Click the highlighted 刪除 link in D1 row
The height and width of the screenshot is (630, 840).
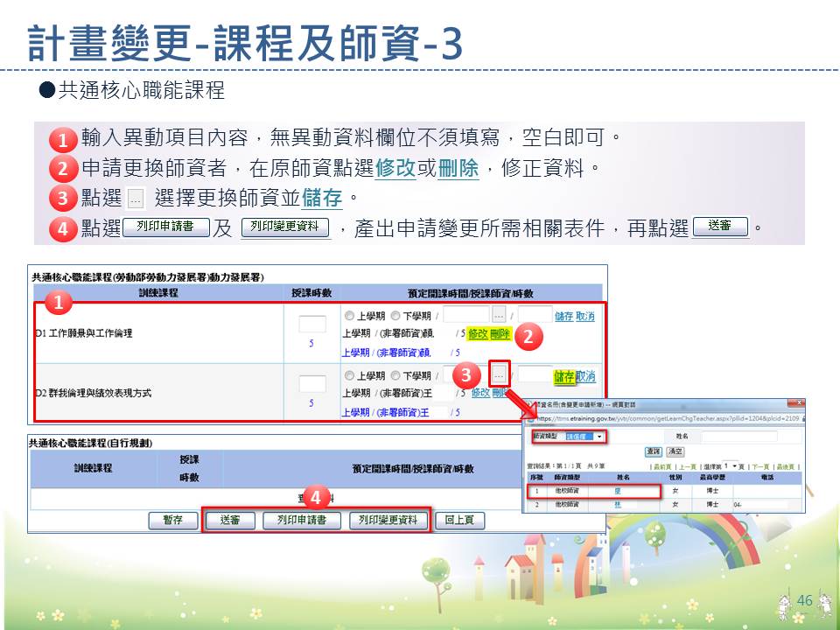[500, 333]
